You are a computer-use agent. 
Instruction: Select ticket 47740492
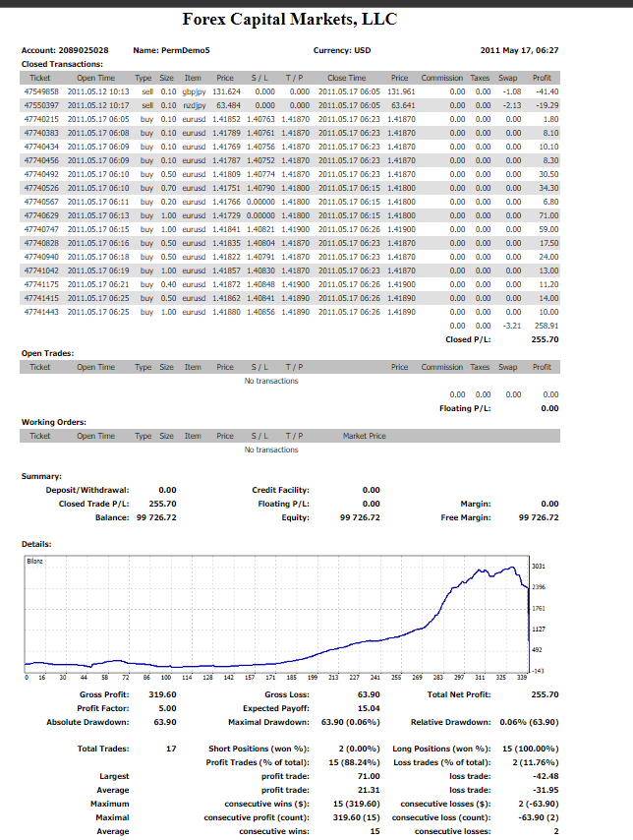[x=41, y=175]
